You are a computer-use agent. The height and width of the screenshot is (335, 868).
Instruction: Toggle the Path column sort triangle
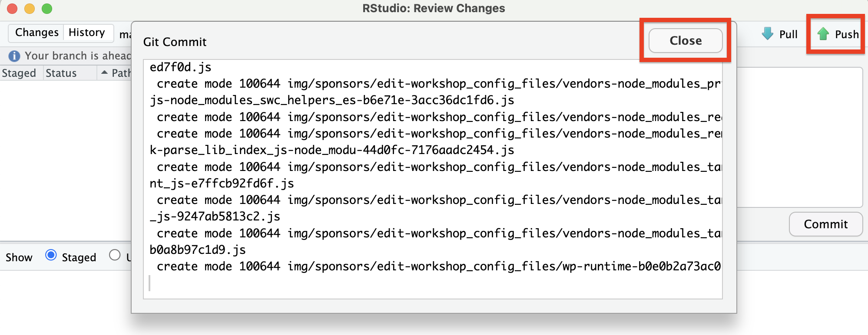[104, 72]
